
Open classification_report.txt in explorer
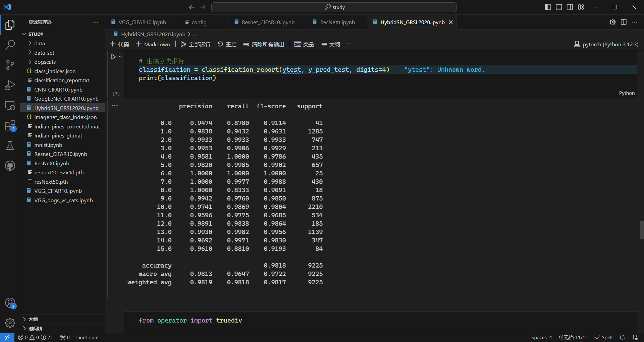[x=61, y=80]
